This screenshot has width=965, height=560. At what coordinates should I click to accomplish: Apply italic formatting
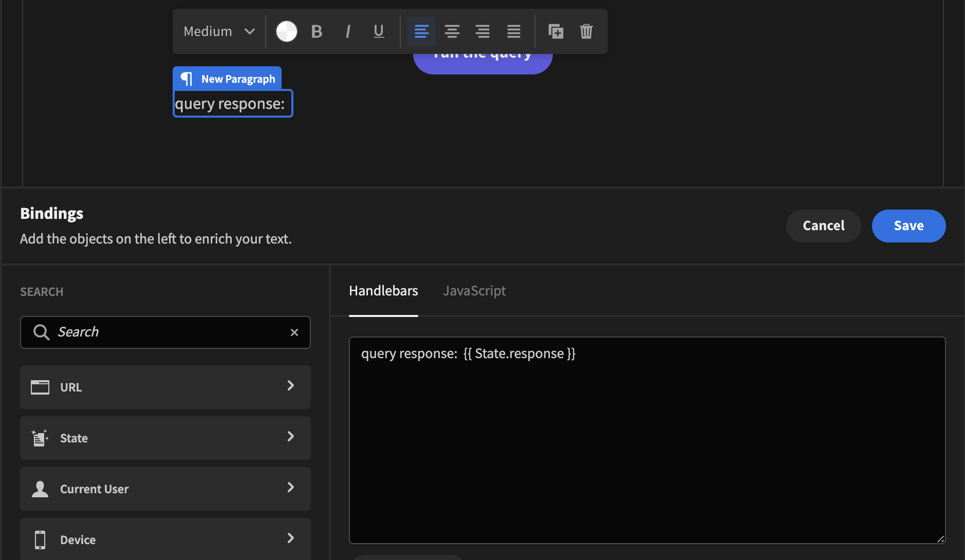click(x=348, y=31)
